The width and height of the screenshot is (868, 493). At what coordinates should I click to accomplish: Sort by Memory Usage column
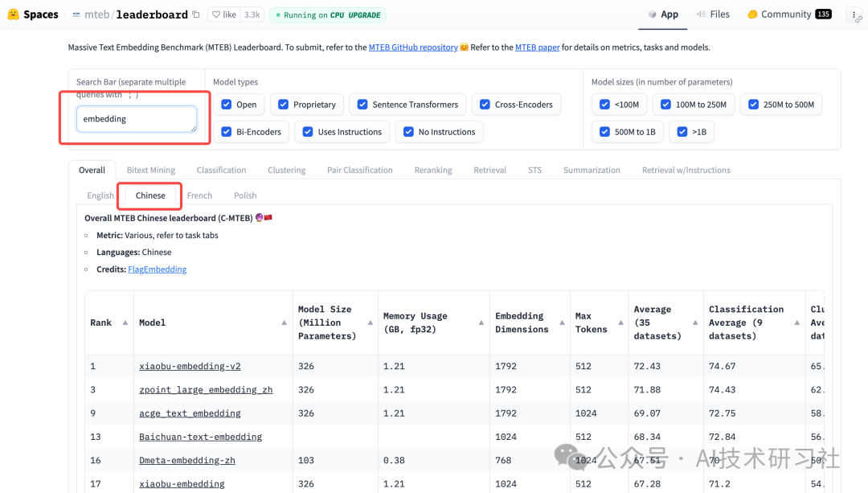click(481, 323)
